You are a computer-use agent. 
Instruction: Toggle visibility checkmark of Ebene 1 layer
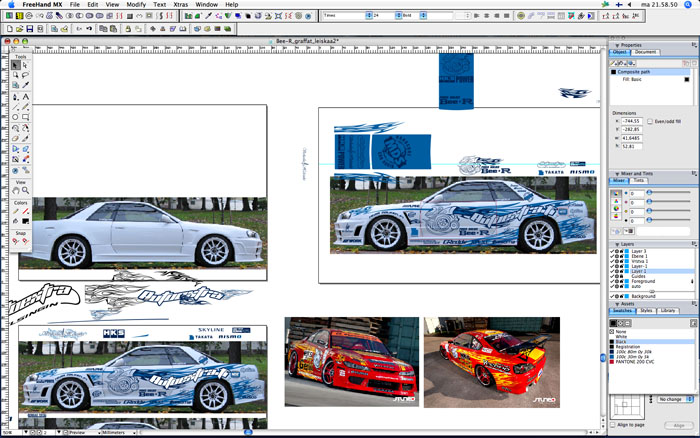(612, 256)
